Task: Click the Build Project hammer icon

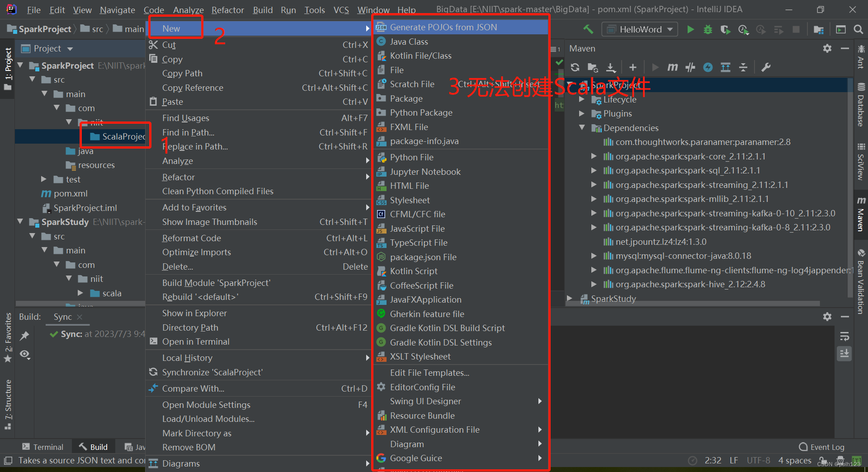Action: pos(588,29)
